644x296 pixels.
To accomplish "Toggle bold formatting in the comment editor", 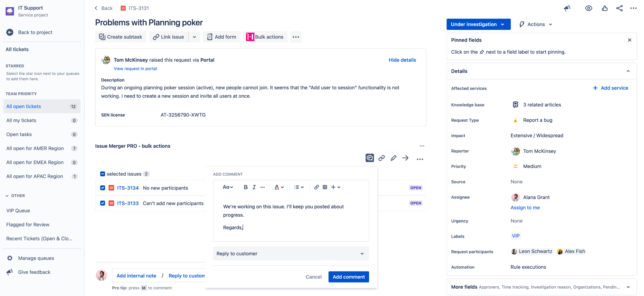I will point(246,187).
